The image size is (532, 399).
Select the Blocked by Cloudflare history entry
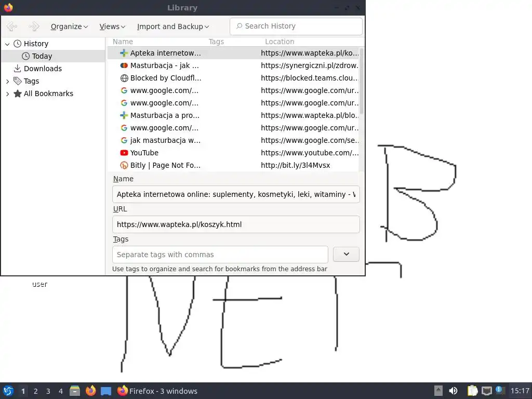tap(233, 78)
